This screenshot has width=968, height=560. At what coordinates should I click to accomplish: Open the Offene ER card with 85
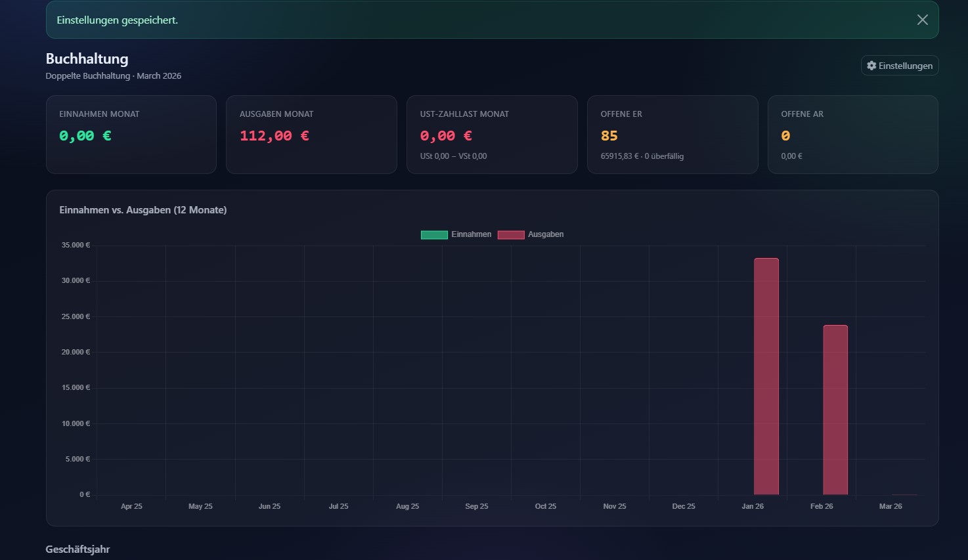point(672,135)
